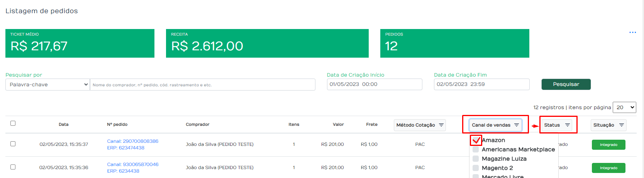Click filter icon in Canal de vendas
Image resolution: width=644 pixels, height=178 pixels.
click(516, 125)
